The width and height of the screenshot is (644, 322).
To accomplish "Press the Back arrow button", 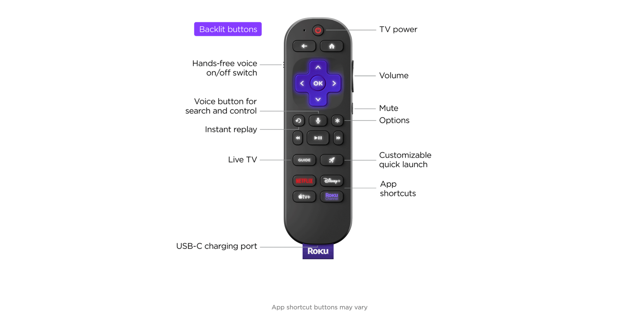I will 302,46.
